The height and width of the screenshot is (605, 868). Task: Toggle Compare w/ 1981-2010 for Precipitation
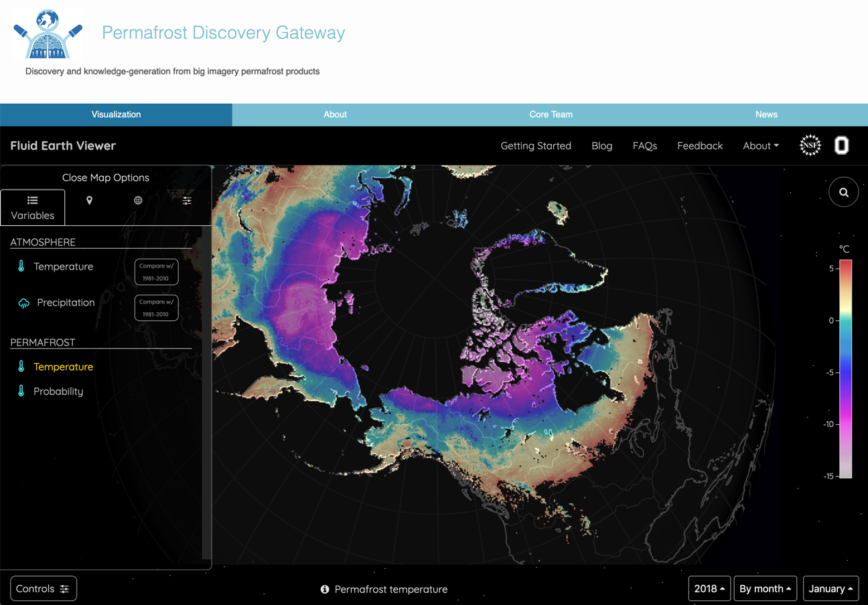pyautogui.click(x=156, y=308)
